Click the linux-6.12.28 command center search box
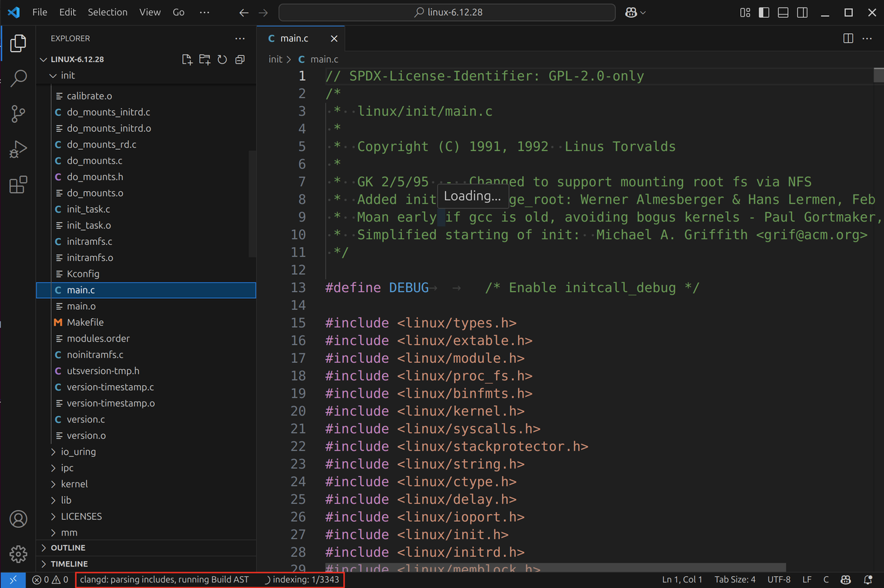The image size is (884, 588). click(x=447, y=12)
